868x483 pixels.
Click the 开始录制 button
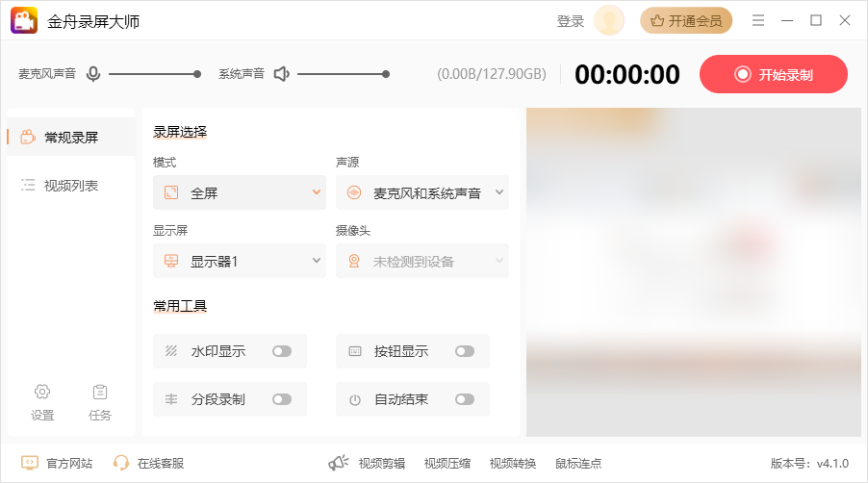[x=774, y=74]
